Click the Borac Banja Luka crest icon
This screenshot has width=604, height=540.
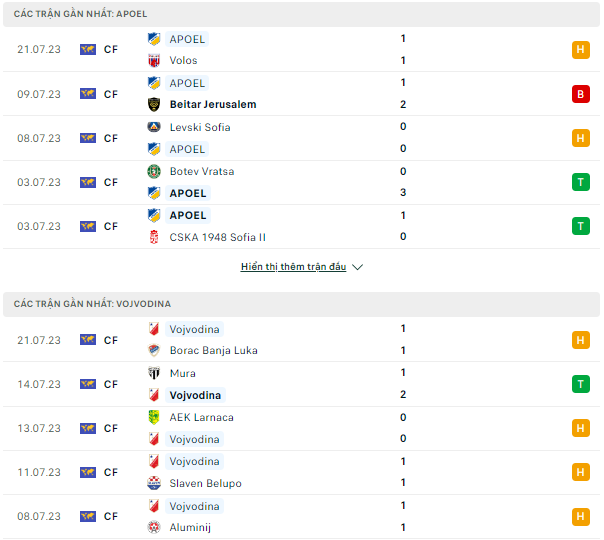pos(154,350)
